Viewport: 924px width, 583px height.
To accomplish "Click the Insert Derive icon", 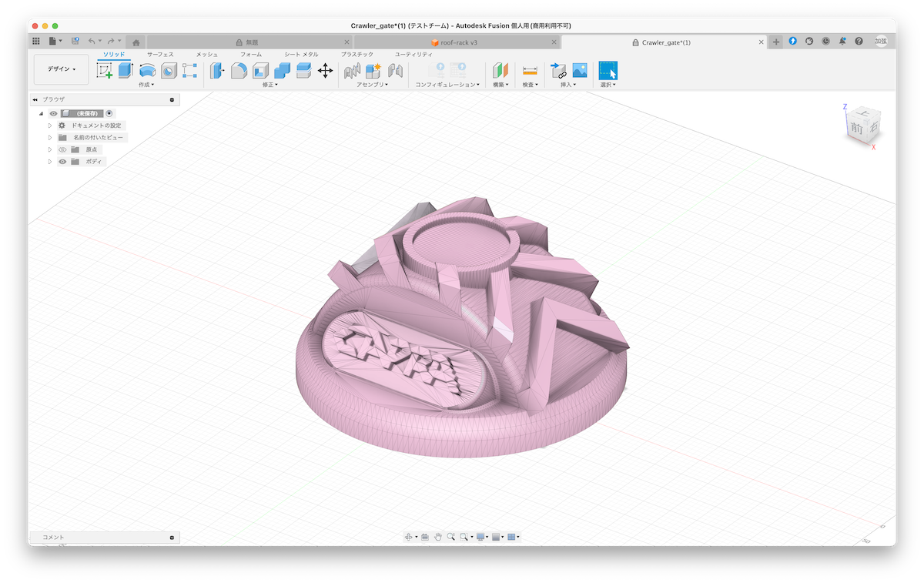I will [558, 71].
